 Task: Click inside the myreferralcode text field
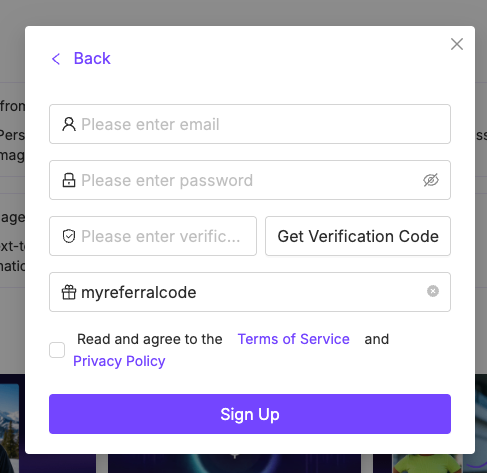pyautogui.click(x=250, y=292)
